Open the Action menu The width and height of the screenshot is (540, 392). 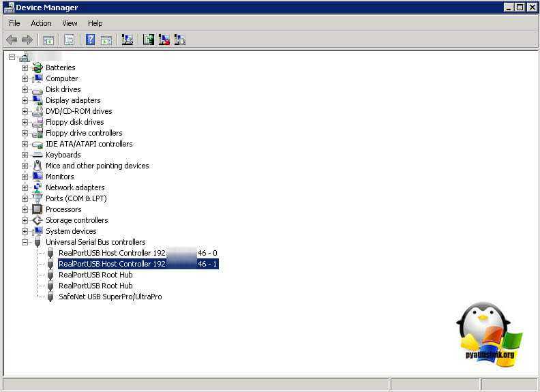(x=41, y=23)
